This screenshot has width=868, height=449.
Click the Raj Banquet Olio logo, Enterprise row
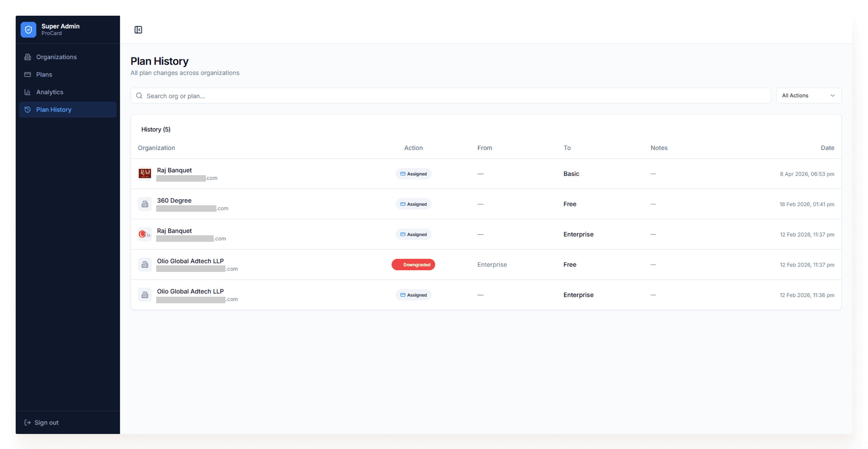tap(145, 234)
